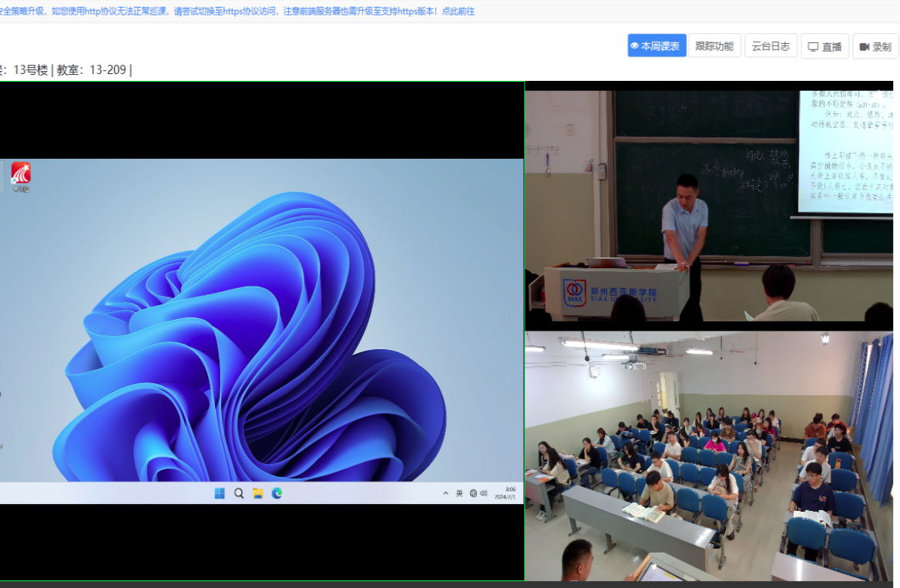This screenshot has width=900, height=588.
Task: Click the 跟踪功能 tracking button
Action: coord(714,46)
